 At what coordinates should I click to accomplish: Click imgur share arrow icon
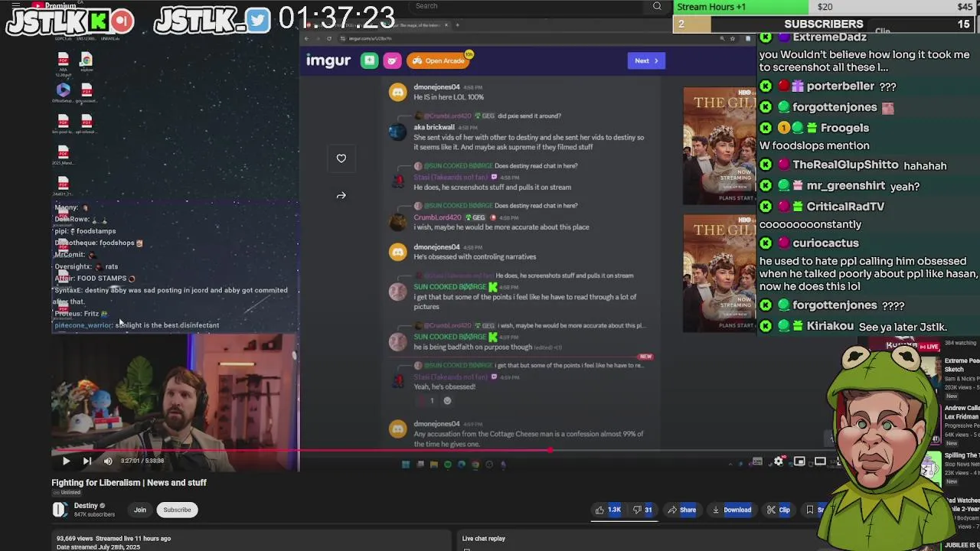pyautogui.click(x=341, y=195)
